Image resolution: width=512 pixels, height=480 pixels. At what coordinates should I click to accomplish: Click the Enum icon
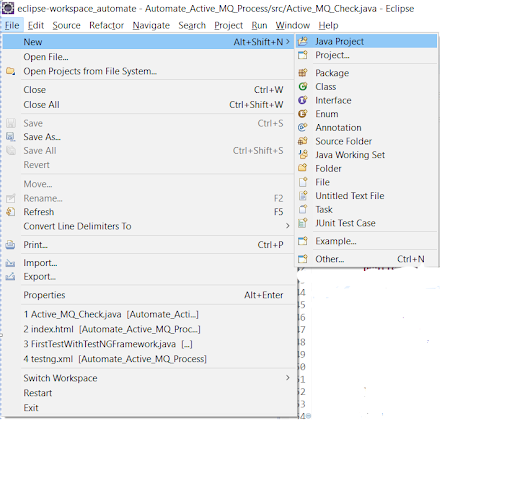[x=303, y=114]
